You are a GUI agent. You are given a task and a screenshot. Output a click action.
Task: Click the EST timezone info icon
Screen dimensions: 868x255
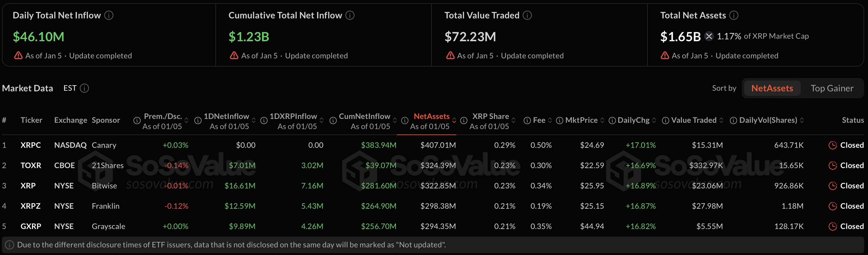pyautogui.click(x=84, y=88)
